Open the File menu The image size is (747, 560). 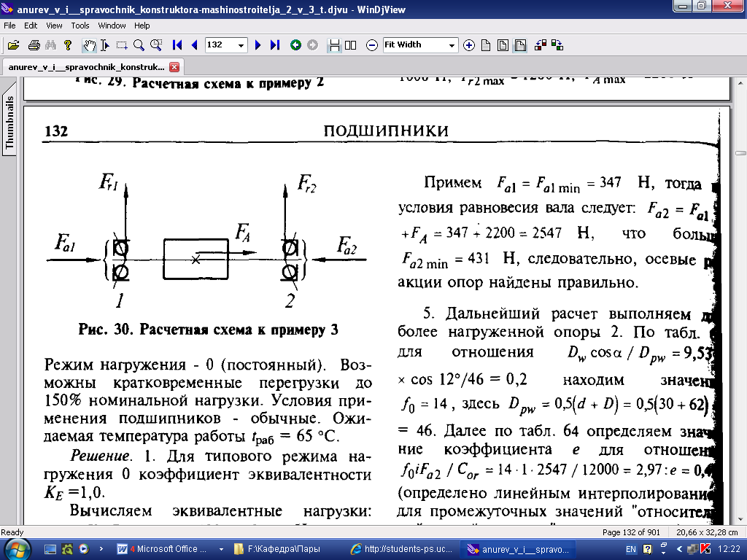point(9,26)
